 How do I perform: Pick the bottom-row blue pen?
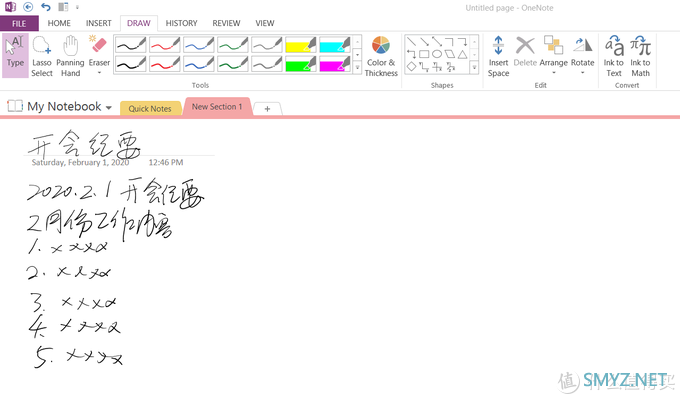(x=199, y=64)
